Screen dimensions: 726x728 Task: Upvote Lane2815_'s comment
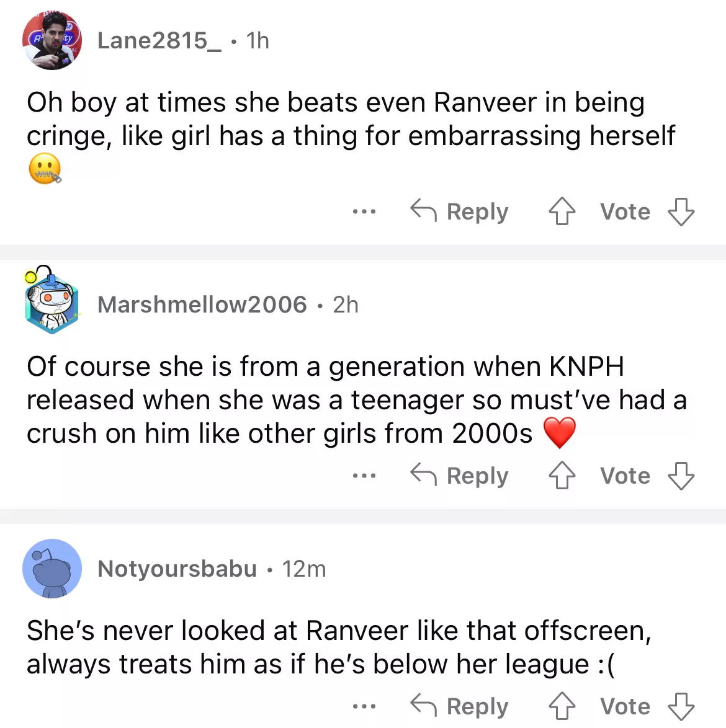point(562,211)
